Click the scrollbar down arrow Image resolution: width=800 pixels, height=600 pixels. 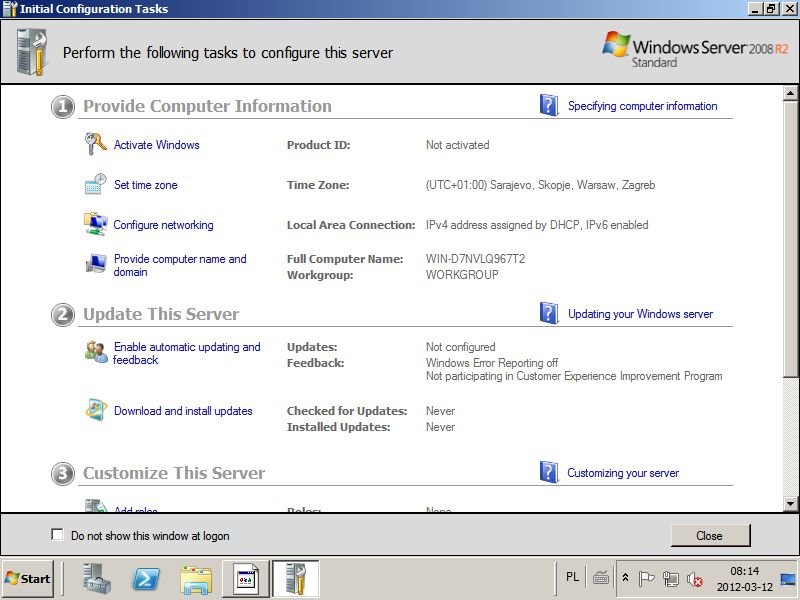790,504
